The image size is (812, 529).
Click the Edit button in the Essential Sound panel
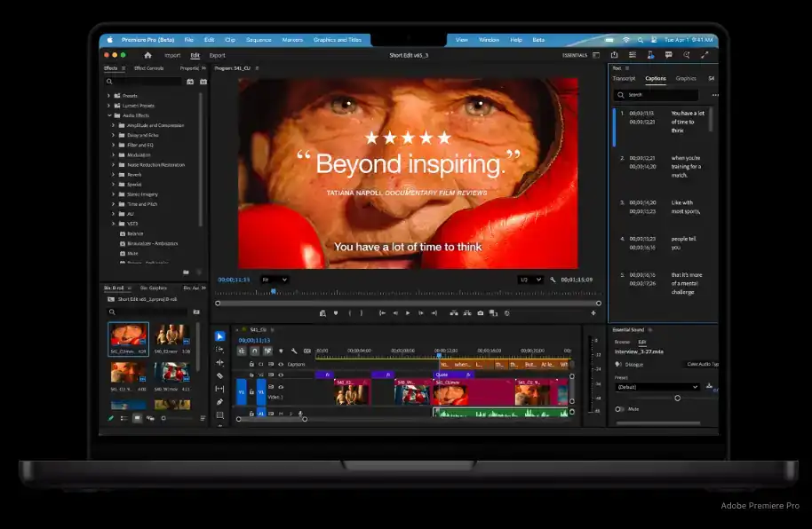pos(642,342)
